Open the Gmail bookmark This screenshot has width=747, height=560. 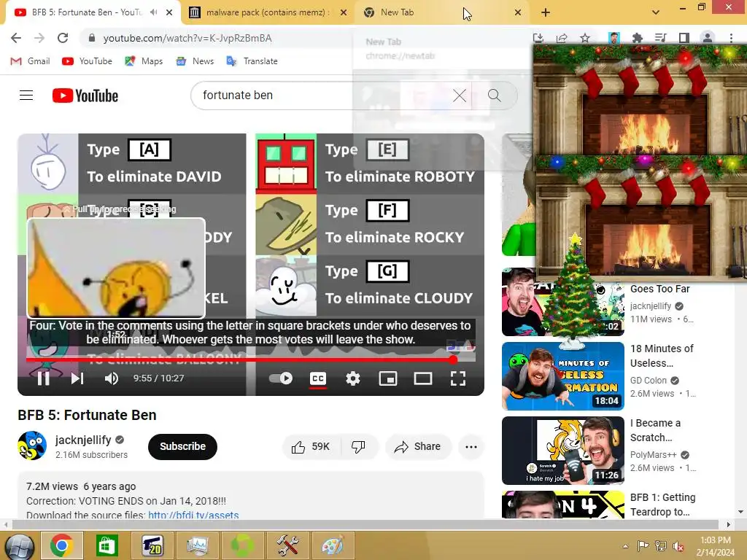30,61
